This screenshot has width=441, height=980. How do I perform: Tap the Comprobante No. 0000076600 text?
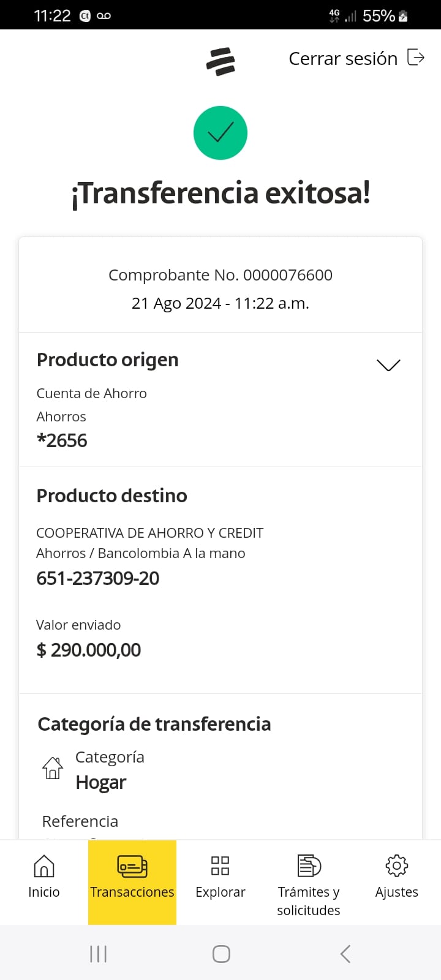click(x=221, y=275)
